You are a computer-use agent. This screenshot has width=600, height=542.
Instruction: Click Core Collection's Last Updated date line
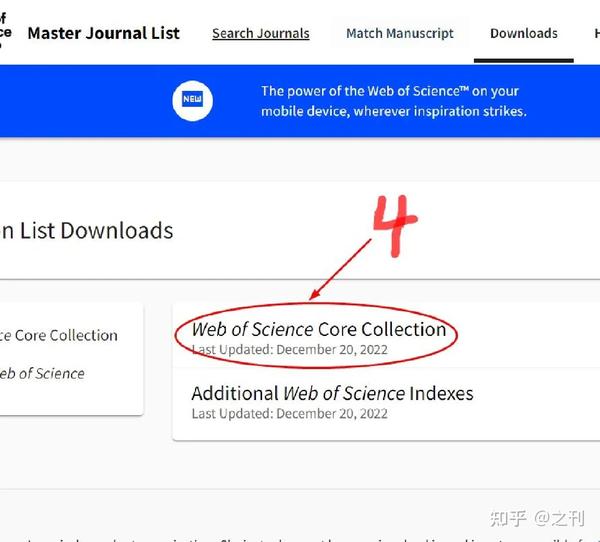pyautogui.click(x=289, y=349)
